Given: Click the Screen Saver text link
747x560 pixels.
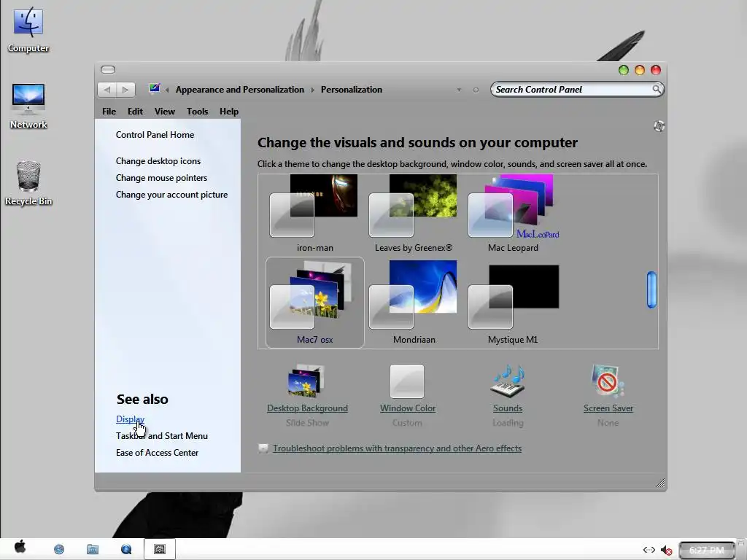Looking at the screenshot, I should click(608, 408).
